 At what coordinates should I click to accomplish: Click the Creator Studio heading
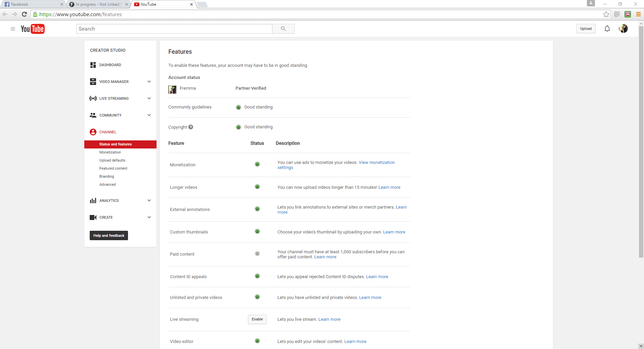[108, 50]
